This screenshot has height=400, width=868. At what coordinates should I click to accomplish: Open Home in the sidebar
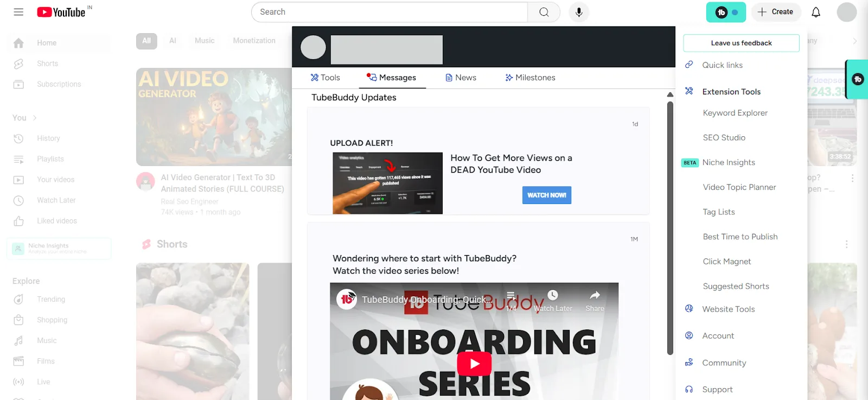pyautogui.click(x=59, y=43)
